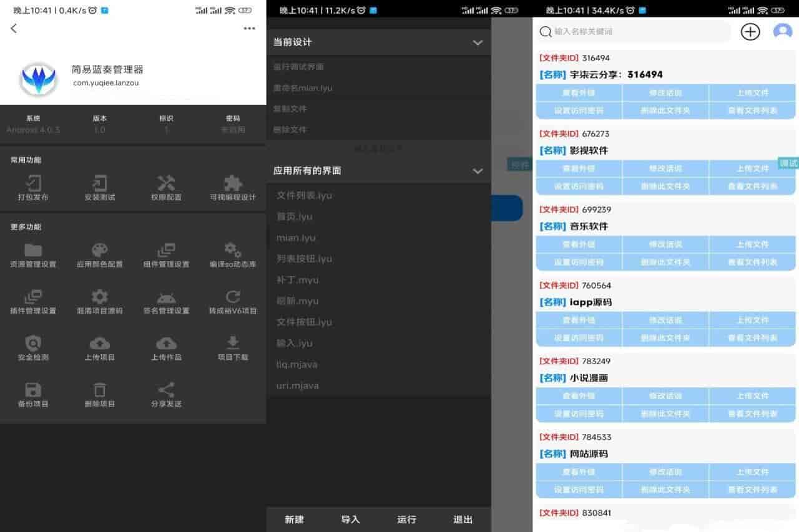Open 应用颜色配置 palette icon

click(99, 250)
